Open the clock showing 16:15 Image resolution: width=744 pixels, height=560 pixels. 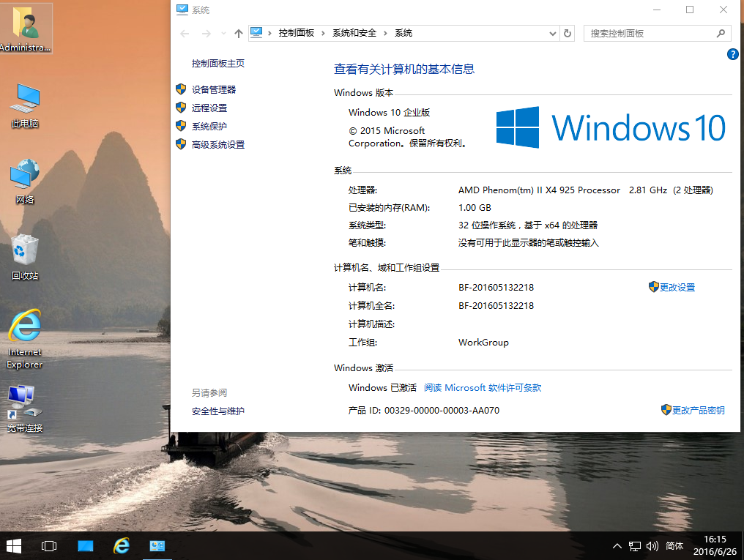[x=715, y=546]
